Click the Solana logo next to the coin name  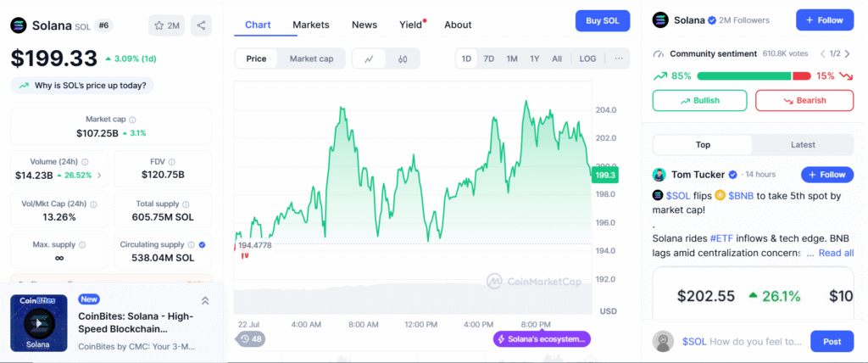(x=19, y=25)
